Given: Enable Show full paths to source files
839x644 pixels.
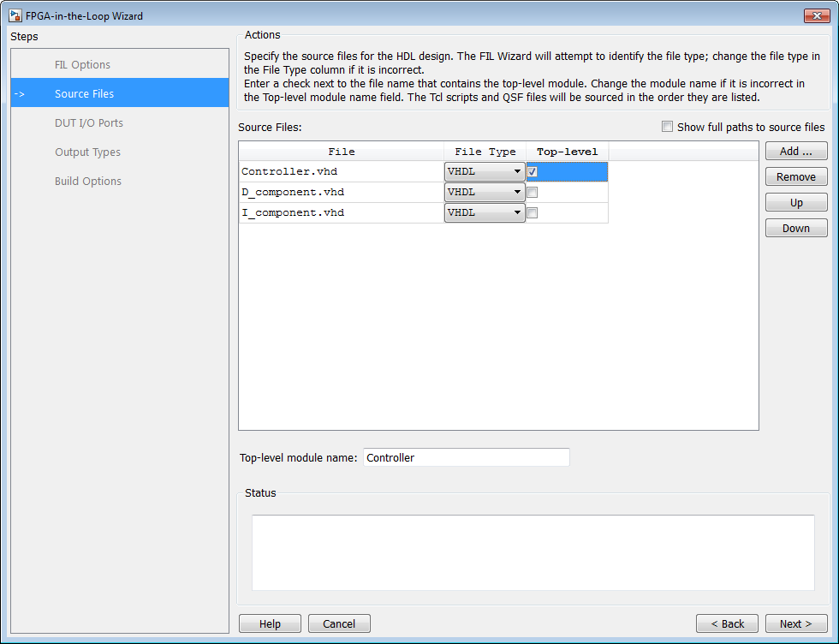Looking at the screenshot, I should pyautogui.click(x=668, y=127).
